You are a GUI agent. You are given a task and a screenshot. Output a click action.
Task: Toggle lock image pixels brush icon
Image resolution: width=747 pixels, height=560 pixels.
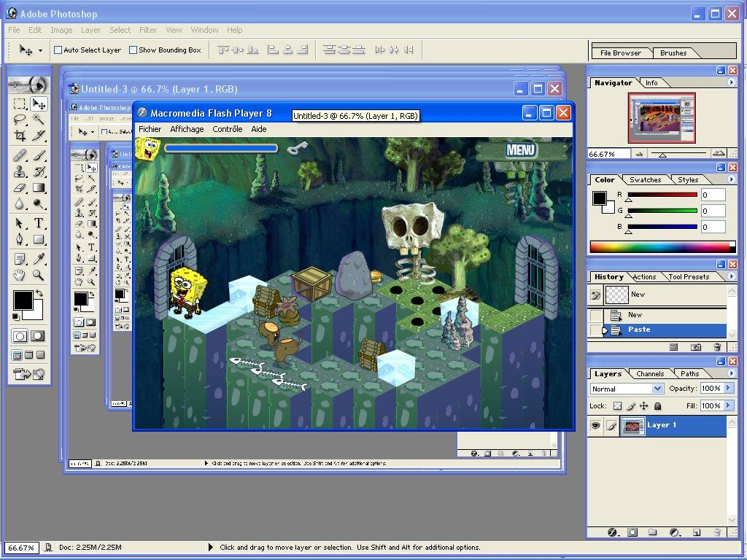click(631, 406)
